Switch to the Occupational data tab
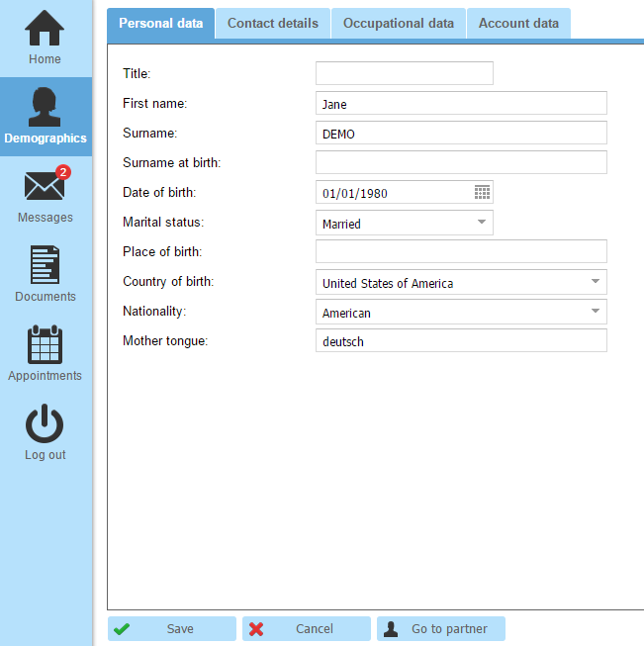This screenshot has width=644, height=646. [x=399, y=23]
